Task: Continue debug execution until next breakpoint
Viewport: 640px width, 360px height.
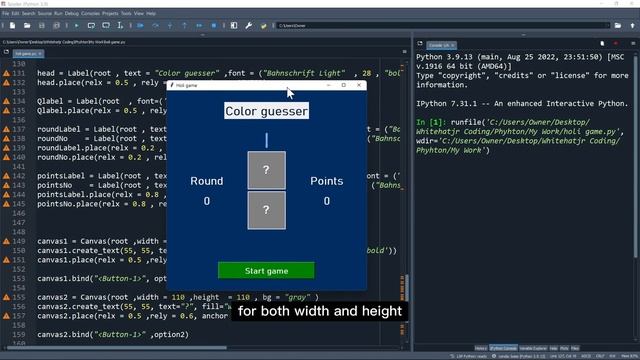Action: tap(199, 26)
